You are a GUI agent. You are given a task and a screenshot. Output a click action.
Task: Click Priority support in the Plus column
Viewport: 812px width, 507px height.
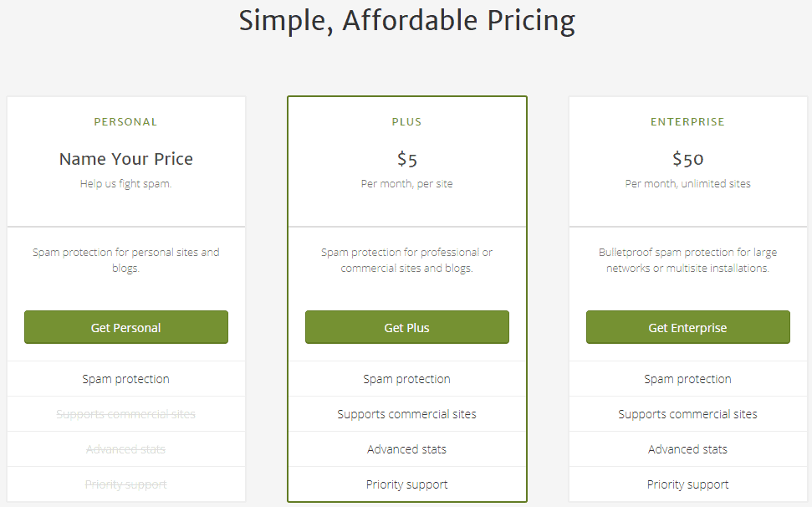pyautogui.click(x=406, y=484)
